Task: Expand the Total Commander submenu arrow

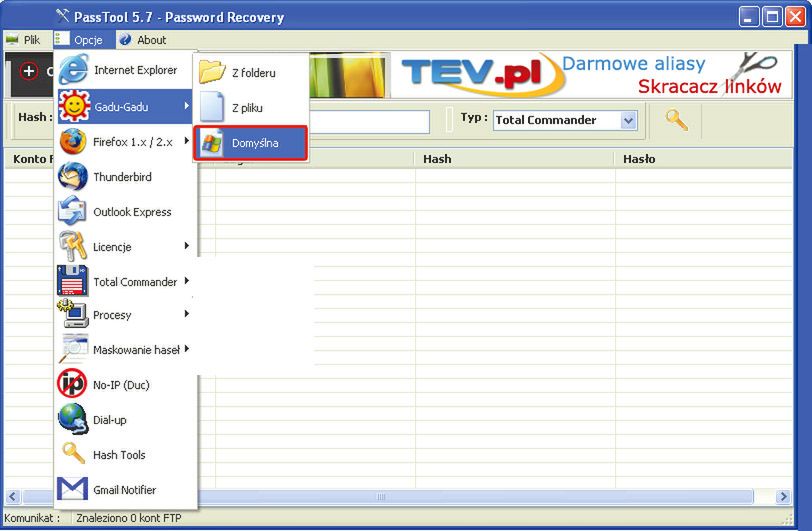Action: click(186, 280)
